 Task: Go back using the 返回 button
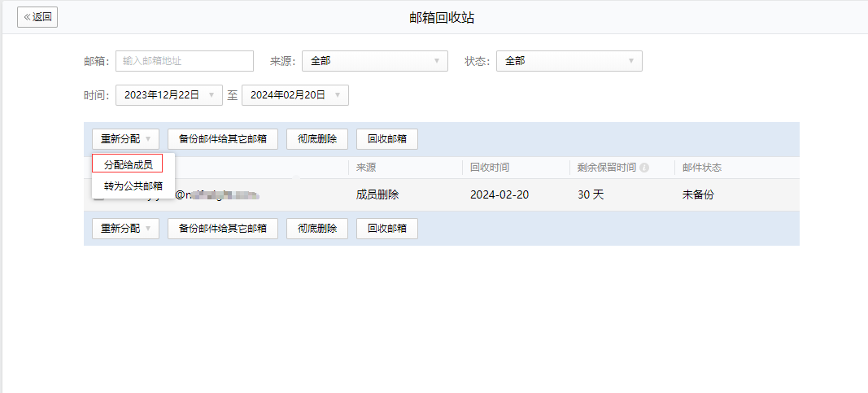click(x=37, y=17)
